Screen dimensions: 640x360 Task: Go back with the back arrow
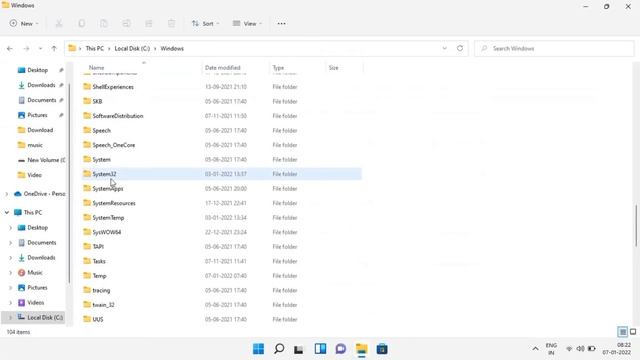click(x=10, y=49)
